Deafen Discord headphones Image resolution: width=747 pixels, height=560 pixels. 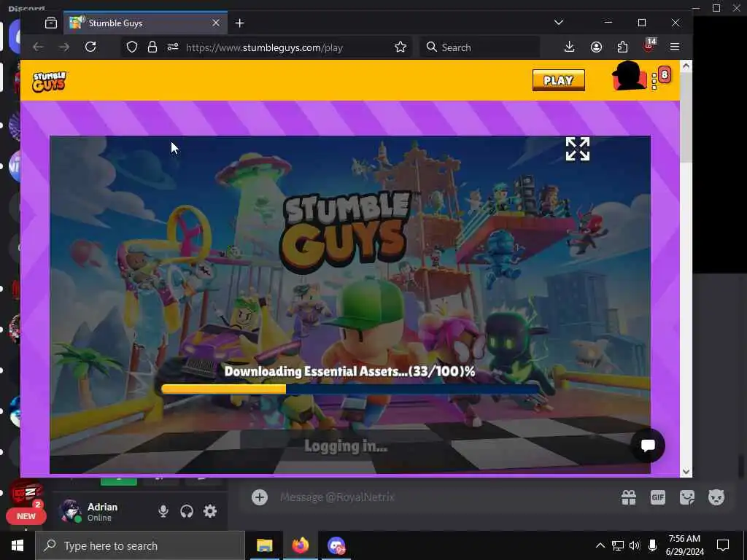(187, 511)
